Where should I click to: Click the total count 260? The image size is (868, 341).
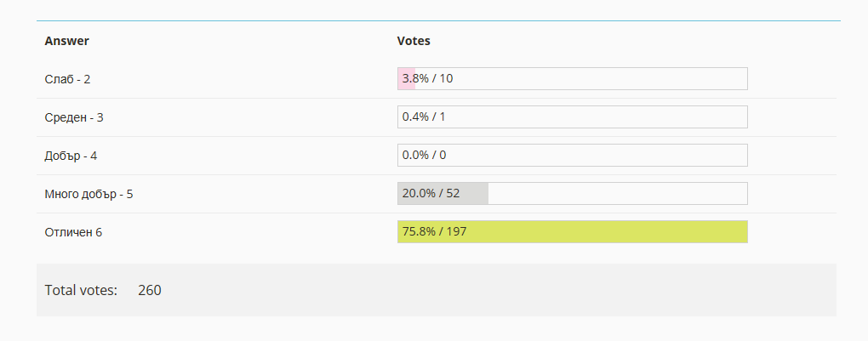150,290
